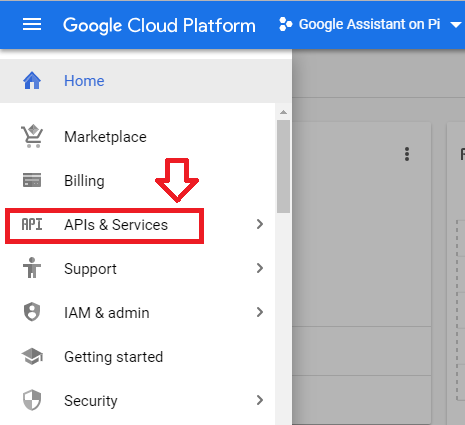
Task: Click the Billing credit card icon
Action: [x=32, y=180]
